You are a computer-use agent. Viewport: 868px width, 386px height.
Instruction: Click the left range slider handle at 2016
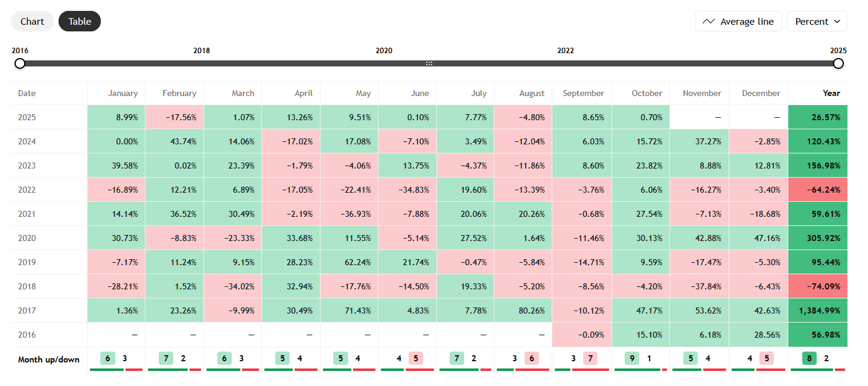[20, 63]
